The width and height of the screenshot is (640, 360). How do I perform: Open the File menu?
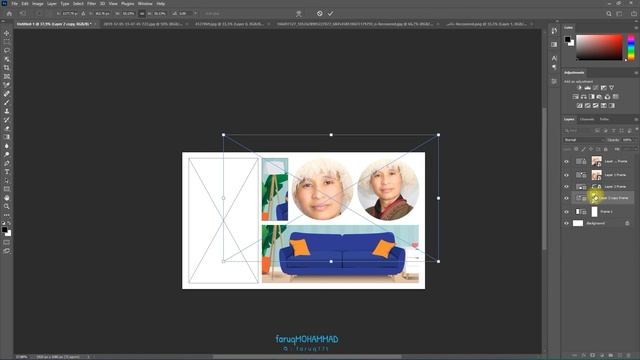tap(14, 4)
